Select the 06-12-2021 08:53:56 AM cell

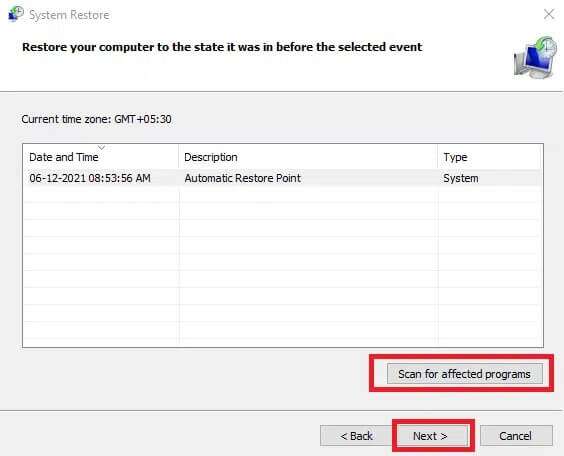[x=90, y=178]
